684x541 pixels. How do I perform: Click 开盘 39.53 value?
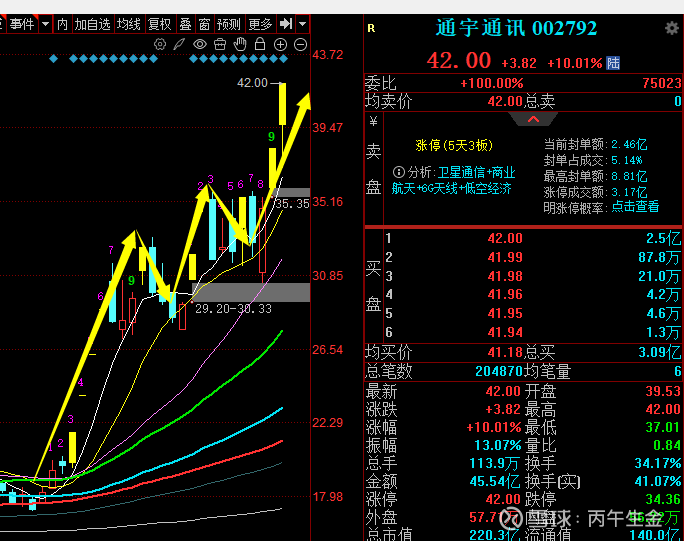click(x=663, y=391)
